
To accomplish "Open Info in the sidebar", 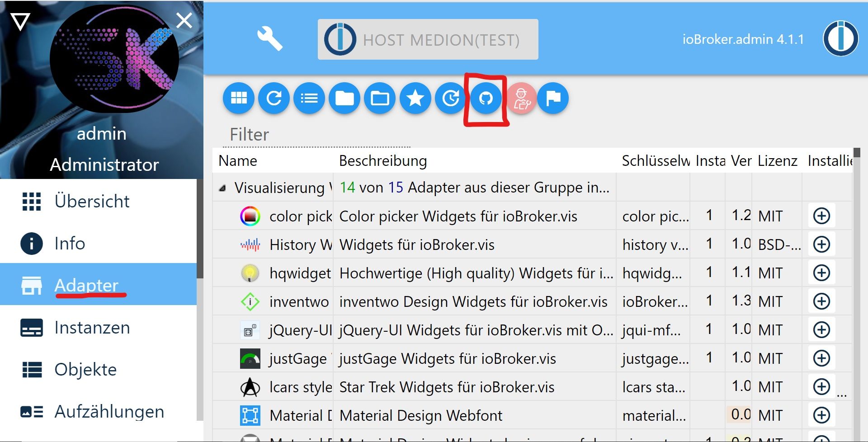I will pos(99,243).
